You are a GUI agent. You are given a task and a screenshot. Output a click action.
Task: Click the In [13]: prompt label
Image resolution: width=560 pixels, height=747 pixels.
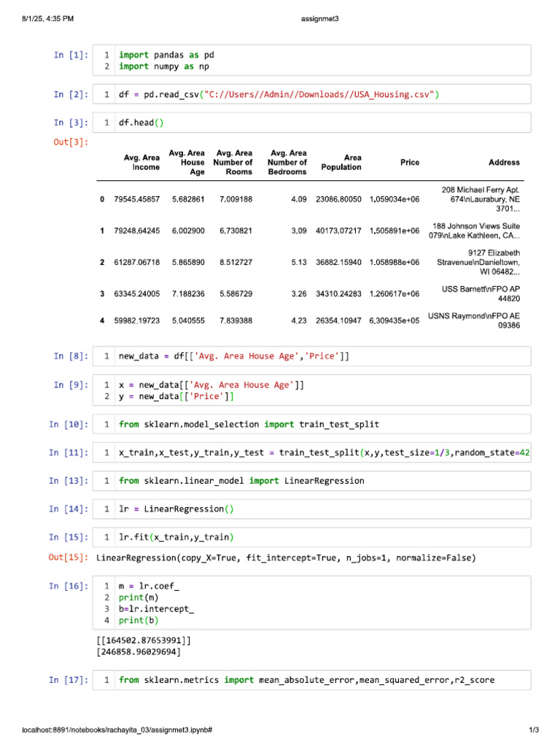(x=69, y=481)
